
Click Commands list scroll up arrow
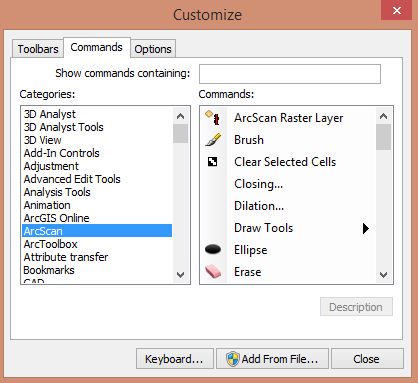tap(384, 116)
